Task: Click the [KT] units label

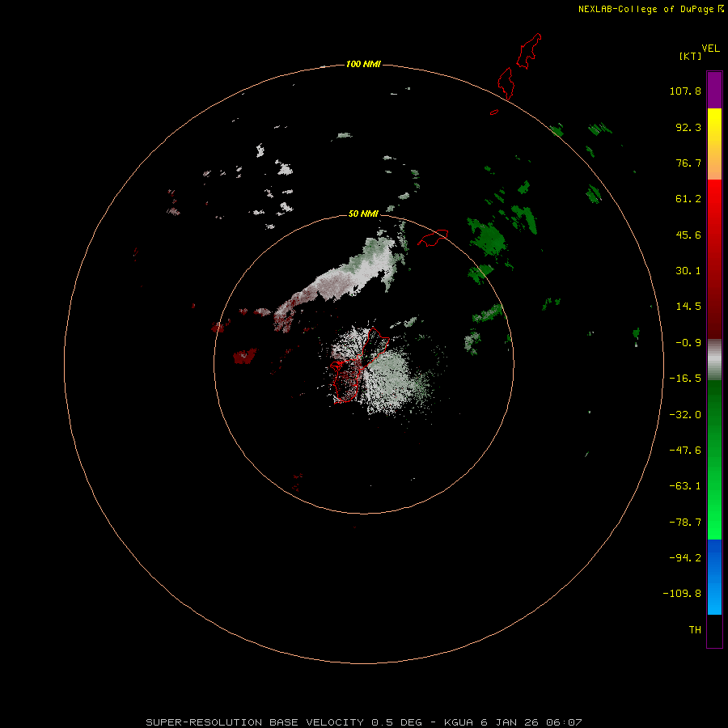Action: click(x=691, y=56)
